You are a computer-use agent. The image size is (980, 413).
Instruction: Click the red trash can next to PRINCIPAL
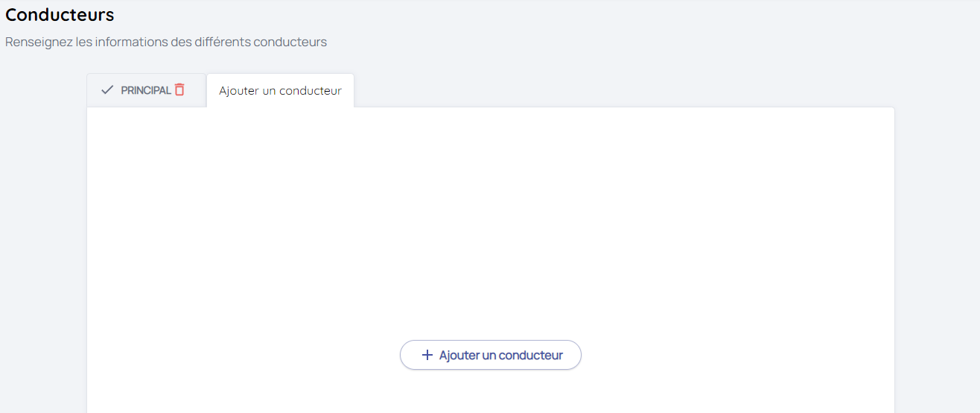pos(179,89)
